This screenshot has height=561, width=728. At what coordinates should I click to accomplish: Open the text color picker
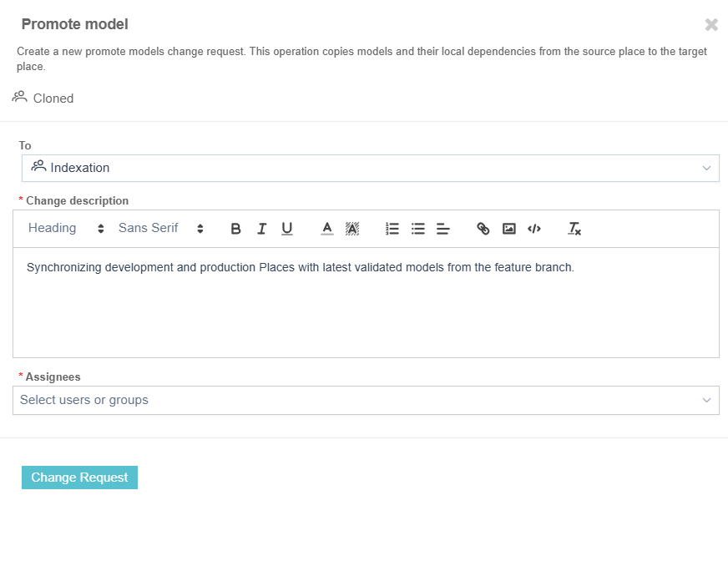pyautogui.click(x=327, y=229)
